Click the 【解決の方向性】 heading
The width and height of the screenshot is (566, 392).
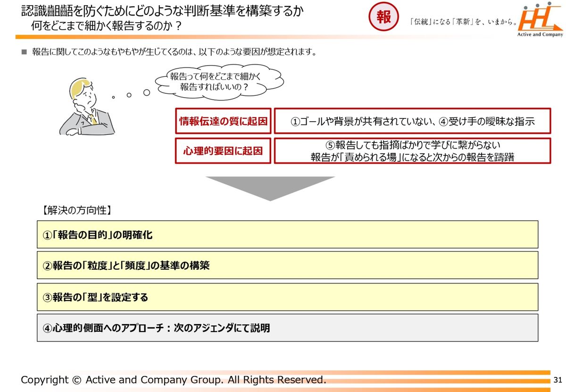tap(75, 210)
